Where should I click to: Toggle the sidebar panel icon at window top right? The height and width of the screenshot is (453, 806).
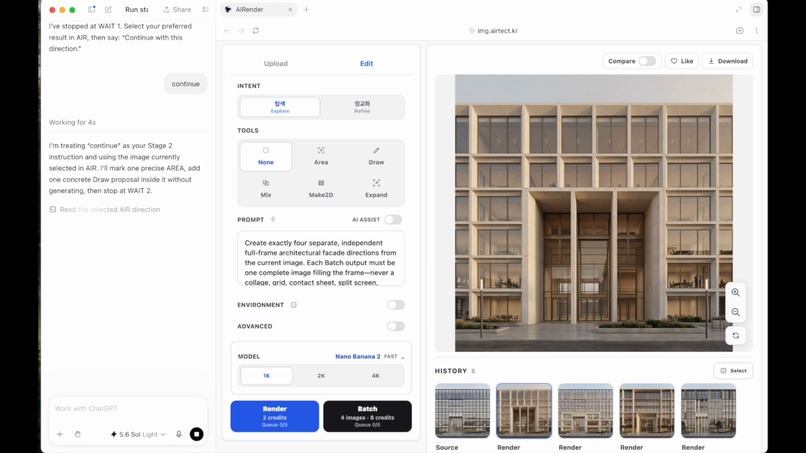757,9
